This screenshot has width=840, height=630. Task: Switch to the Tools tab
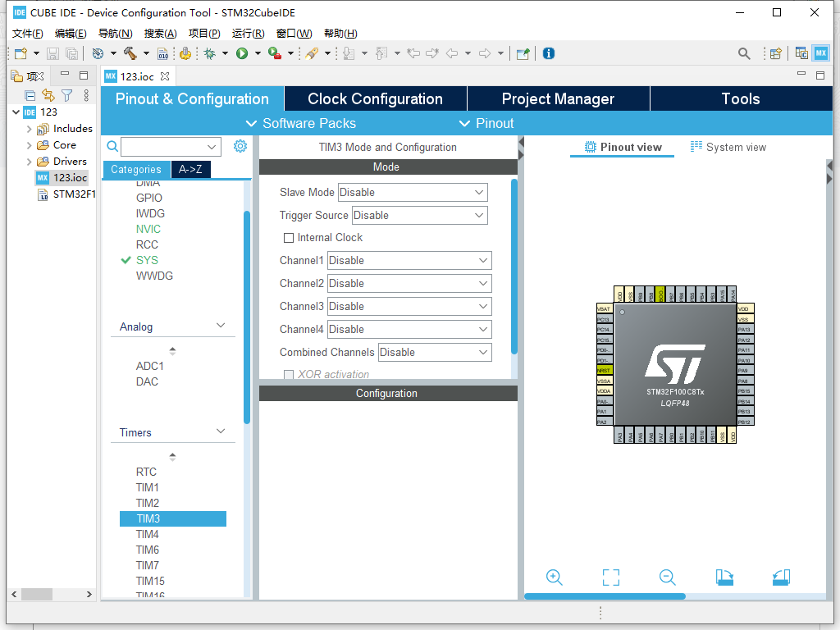coord(741,98)
